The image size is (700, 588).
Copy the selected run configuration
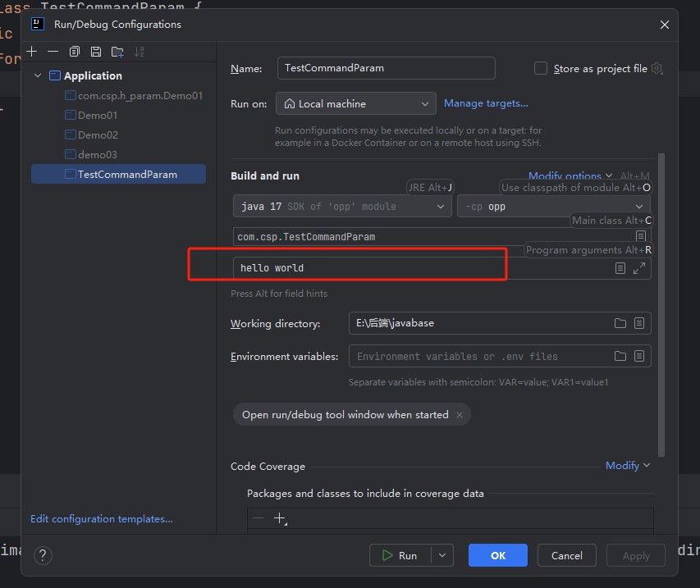tap(75, 51)
